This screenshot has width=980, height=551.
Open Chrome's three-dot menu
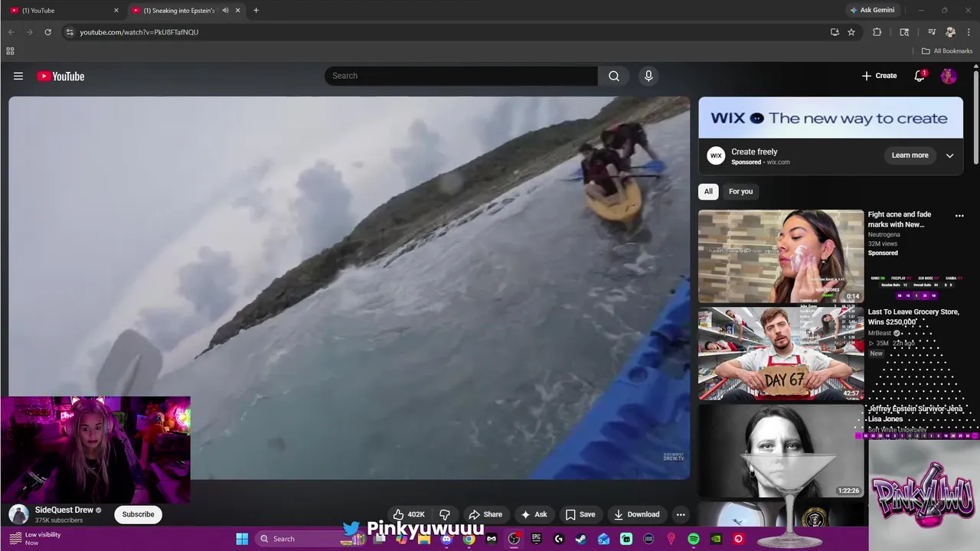point(968,32)
